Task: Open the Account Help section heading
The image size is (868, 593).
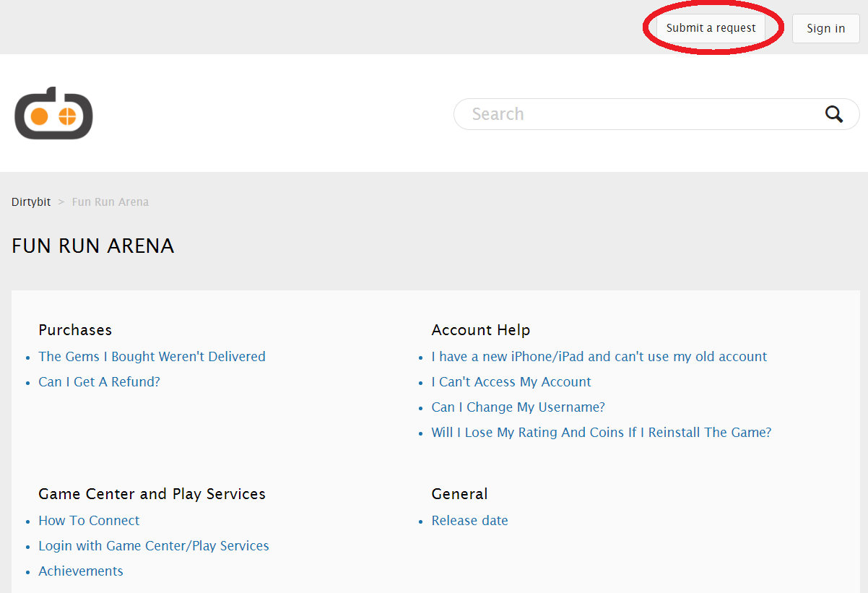Action: [481, 330]
